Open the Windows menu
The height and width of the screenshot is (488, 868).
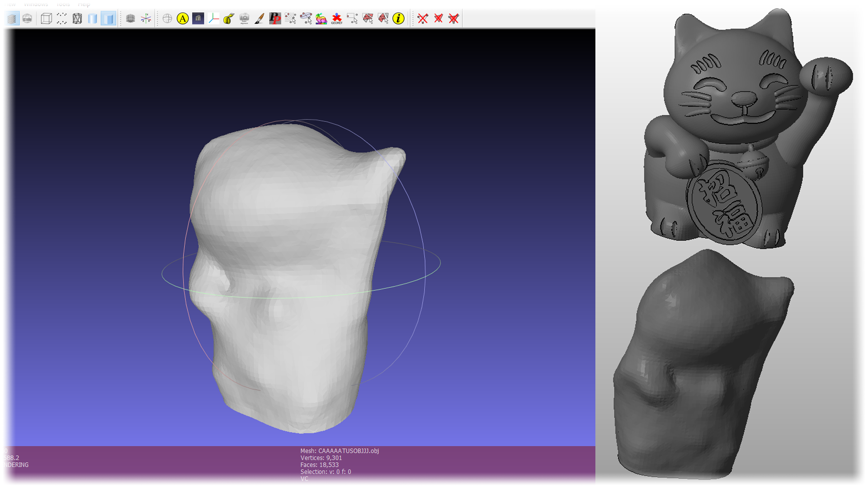[x=36, y=4]
